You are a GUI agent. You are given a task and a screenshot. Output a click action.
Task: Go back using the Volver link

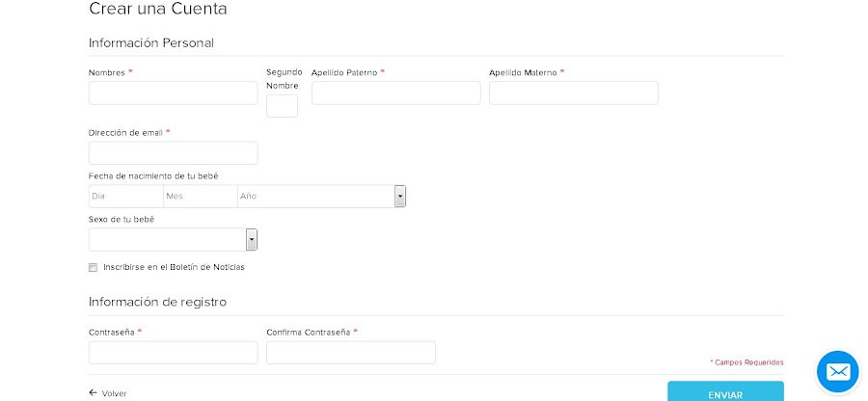point(114,393)
